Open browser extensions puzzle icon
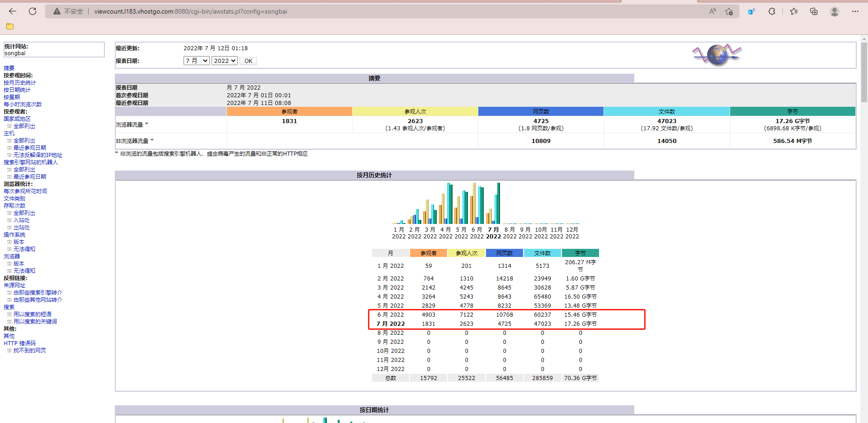 772,11
